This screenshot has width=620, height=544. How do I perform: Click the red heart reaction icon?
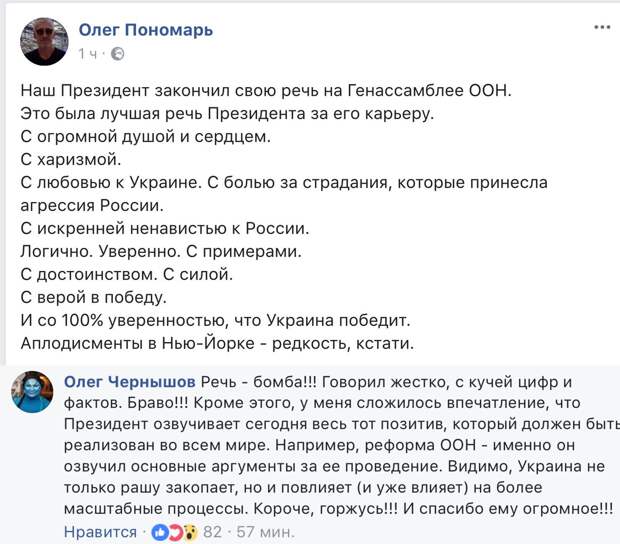[175, 533]
